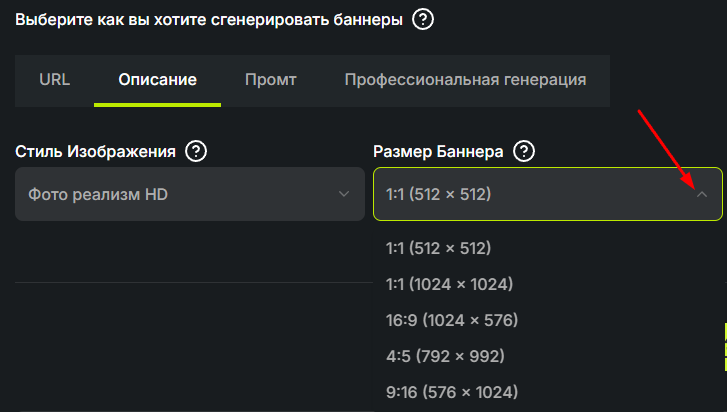Click the Размер Баннера label text
Image resolution: width=727 pixels, height=412 pixels.
[x=438, y=152]
